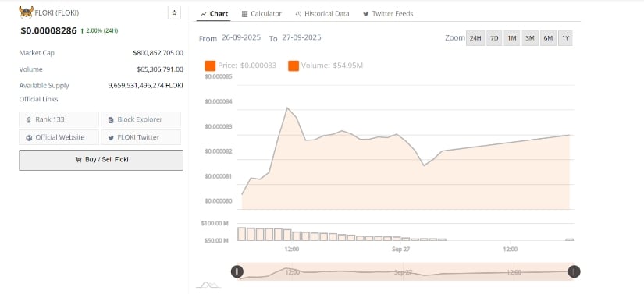The width and height of the screenshot is (644, 294).
Task: Toggle the Price series legend swatch
Action: coord(210,66)
